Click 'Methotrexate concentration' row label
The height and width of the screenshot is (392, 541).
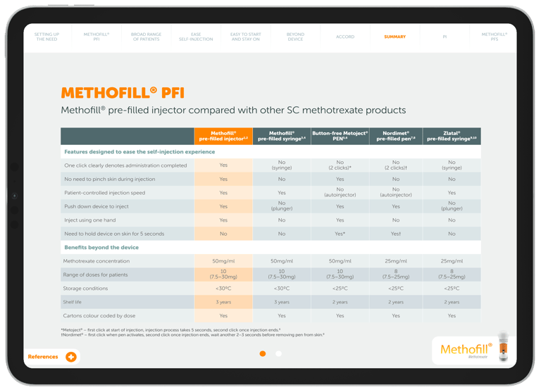[x=97, y=261]
